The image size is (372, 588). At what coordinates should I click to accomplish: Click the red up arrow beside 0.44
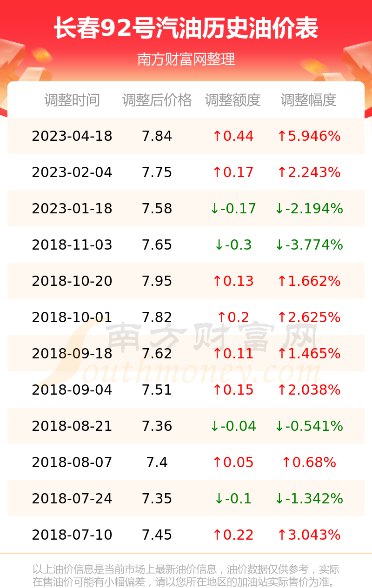tap(217, 136)
